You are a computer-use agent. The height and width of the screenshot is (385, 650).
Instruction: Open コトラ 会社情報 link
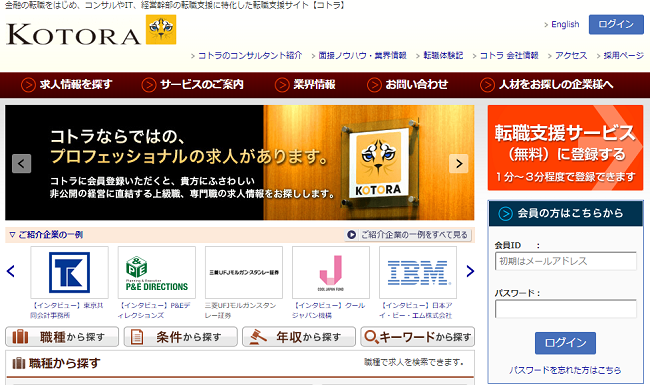click(x=509, y=56)
